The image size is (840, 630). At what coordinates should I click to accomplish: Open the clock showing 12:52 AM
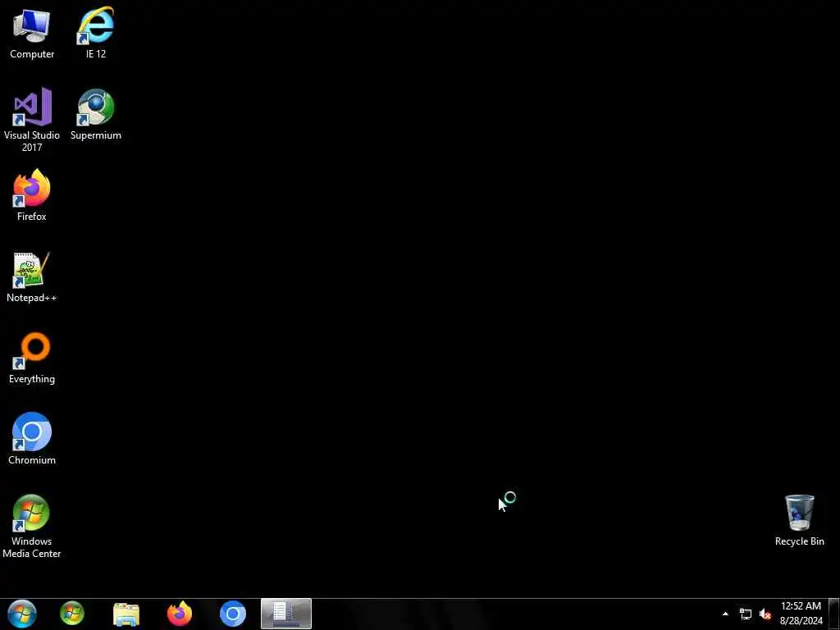click(801, 614)
